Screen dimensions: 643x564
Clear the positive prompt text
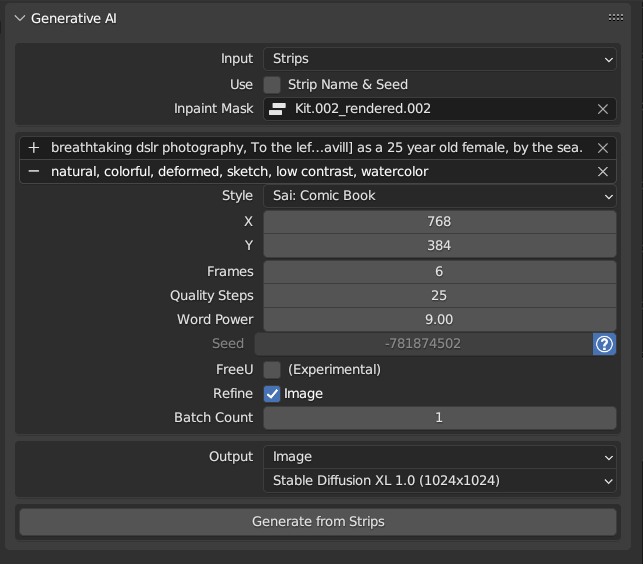pyautogui.click(x=603, y=148)
